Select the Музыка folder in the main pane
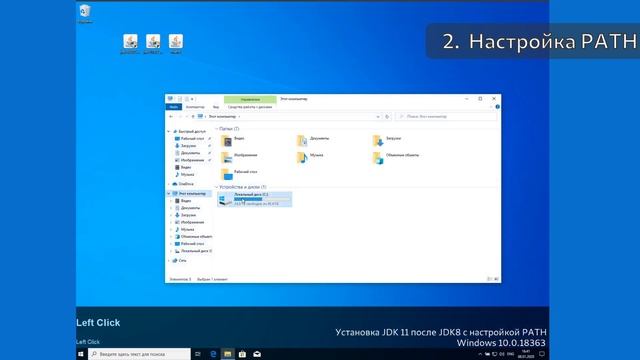The height and width of the screenshot is (360, 640). point(310,158)
